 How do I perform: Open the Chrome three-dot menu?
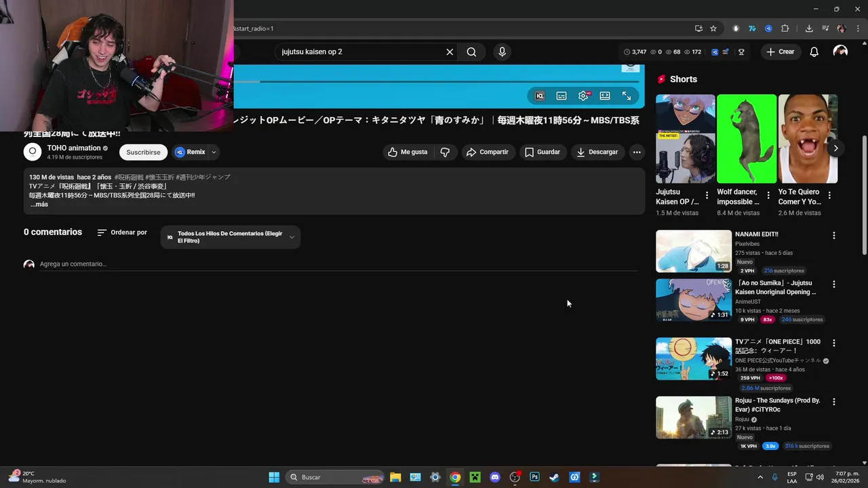[859, 28]
